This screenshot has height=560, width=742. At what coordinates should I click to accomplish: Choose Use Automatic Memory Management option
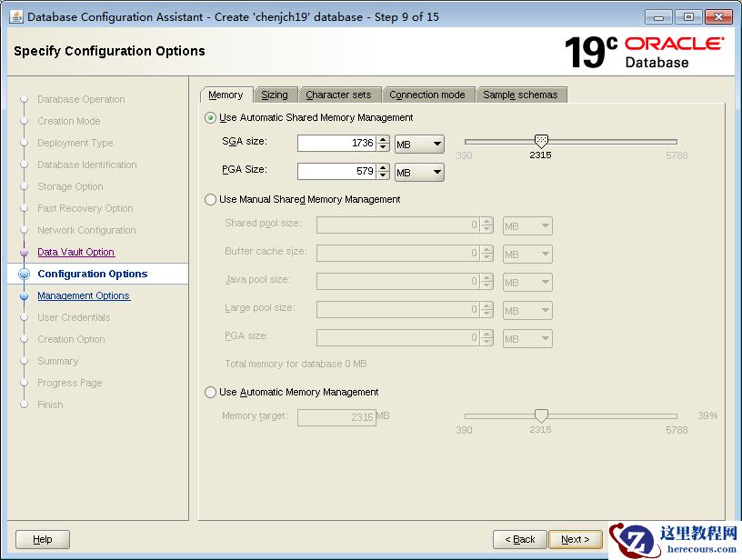[211, 392]
